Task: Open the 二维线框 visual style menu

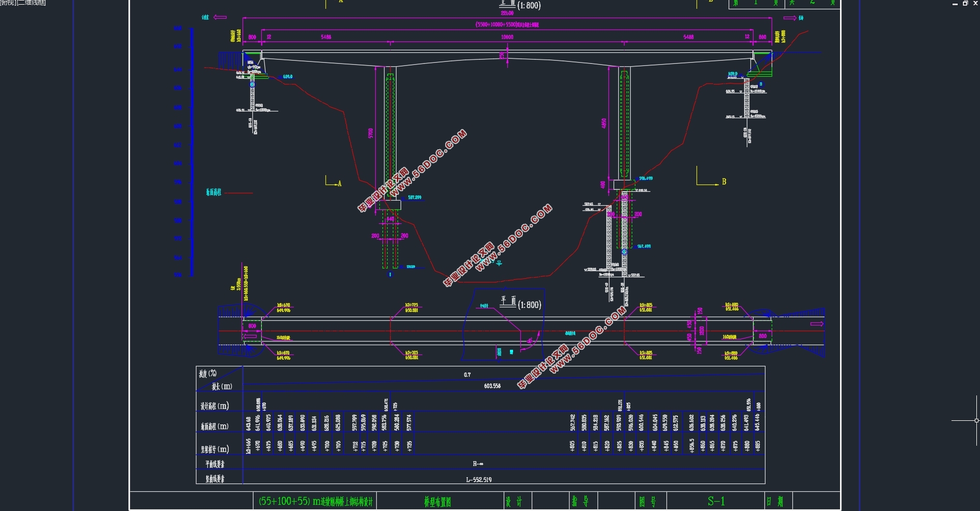Action: (x=32, y=3)
